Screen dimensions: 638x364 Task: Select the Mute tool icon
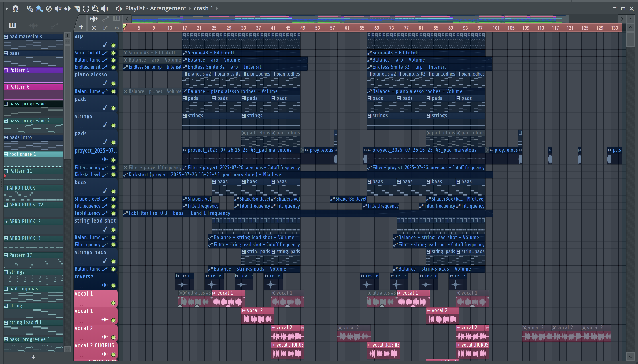(x=58, y=8)
